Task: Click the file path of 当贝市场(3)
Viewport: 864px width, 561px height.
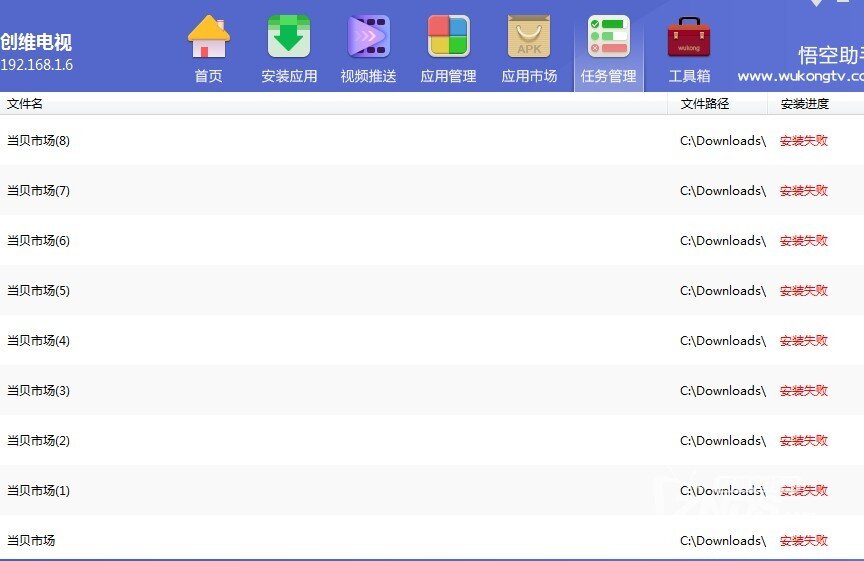Action: click(723, 391)
